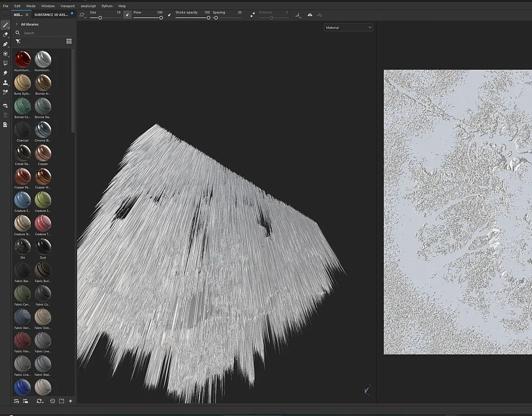Open the Mode menu
Image resolution: width=532 pixels, height=416 pixels.
click(31, 6)
